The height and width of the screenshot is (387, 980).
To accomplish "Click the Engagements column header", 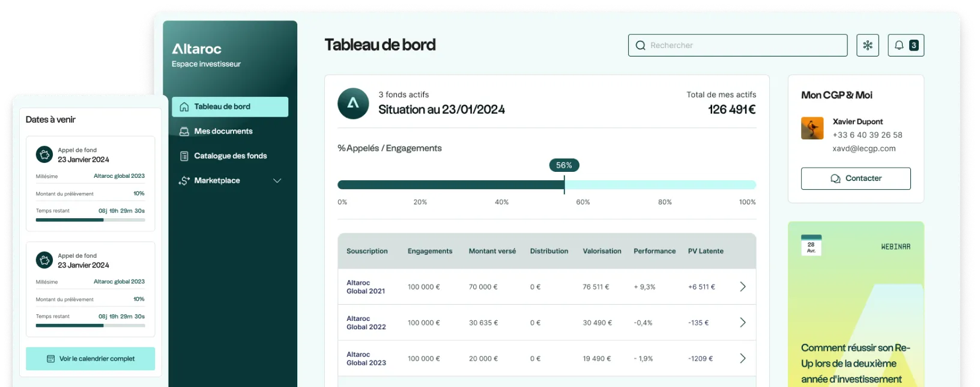I will 430,251.
